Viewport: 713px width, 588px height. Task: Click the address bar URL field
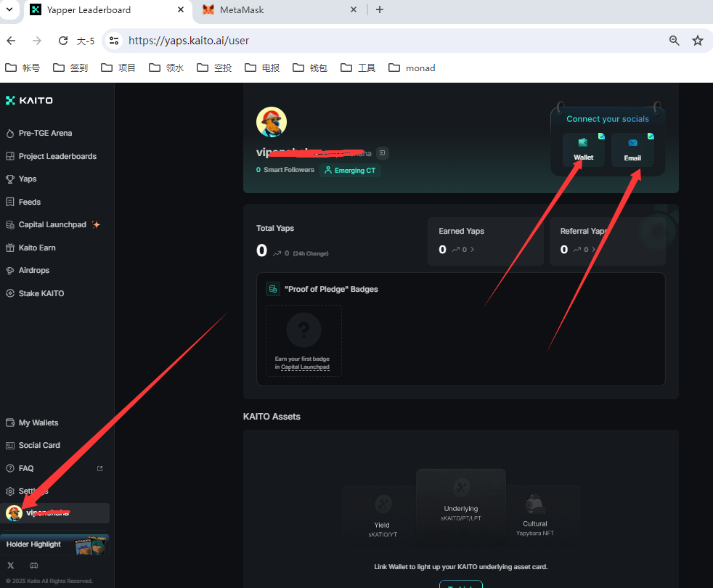coord(386,41)
